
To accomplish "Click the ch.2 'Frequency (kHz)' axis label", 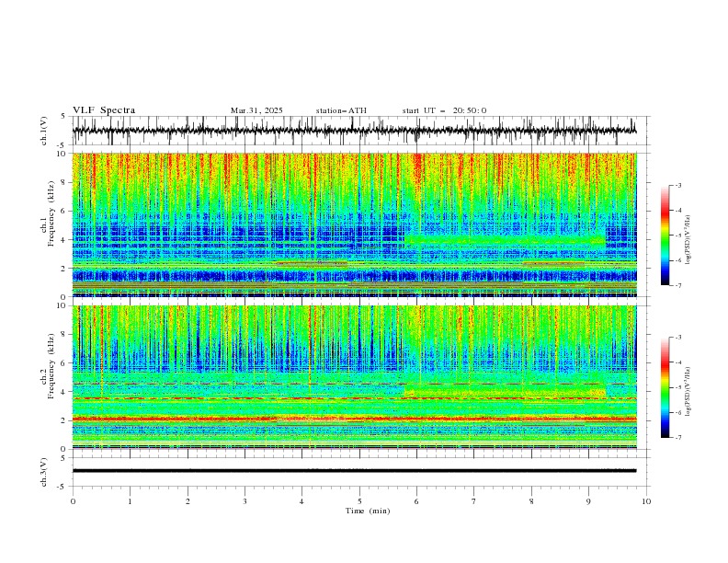I will (x=51, y=365).
